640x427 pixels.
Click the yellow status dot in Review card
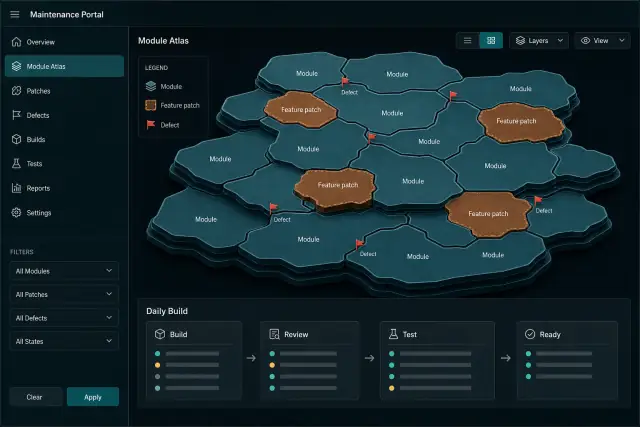pyautogui.click(x=272, y=365)
